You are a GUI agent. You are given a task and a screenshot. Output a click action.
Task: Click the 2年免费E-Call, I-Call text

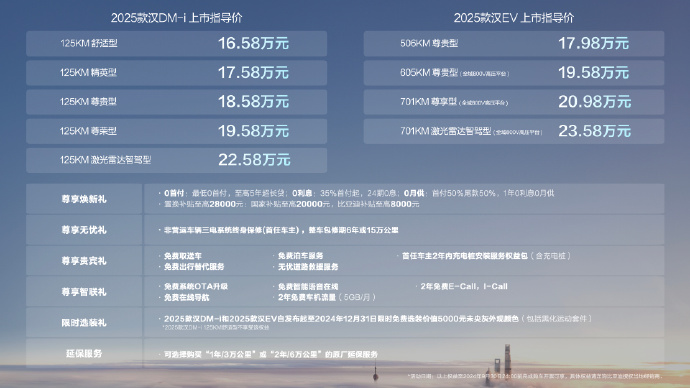coord(464,286)
